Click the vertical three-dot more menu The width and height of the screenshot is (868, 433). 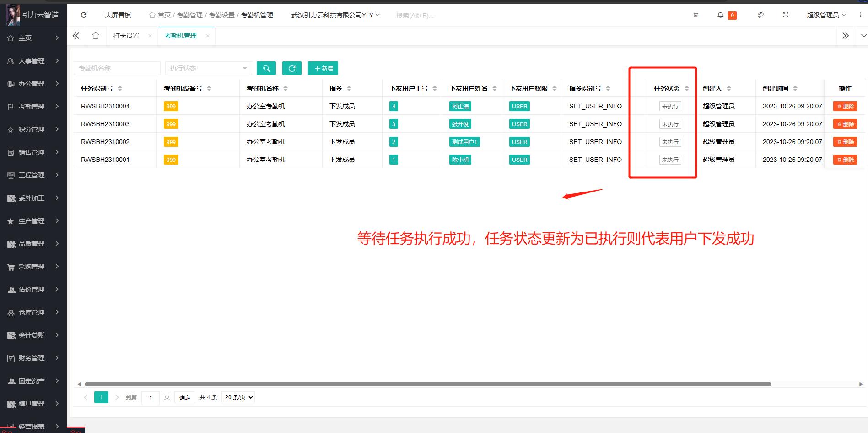point(860,15)
